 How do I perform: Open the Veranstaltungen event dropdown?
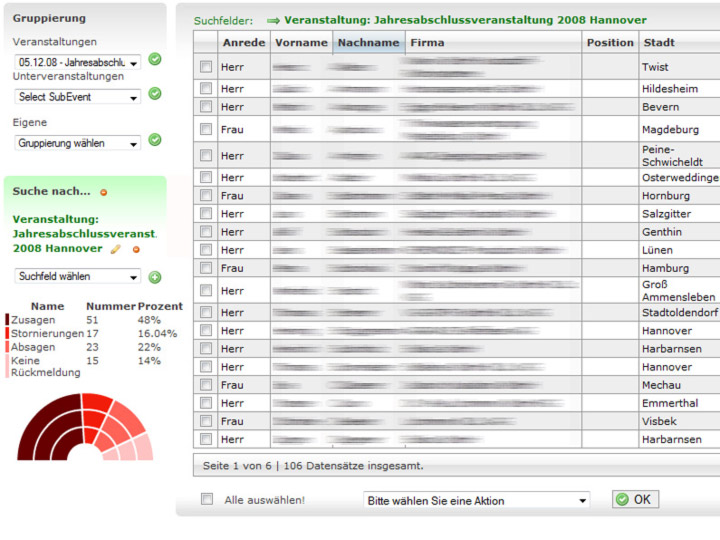coord(77,62)
